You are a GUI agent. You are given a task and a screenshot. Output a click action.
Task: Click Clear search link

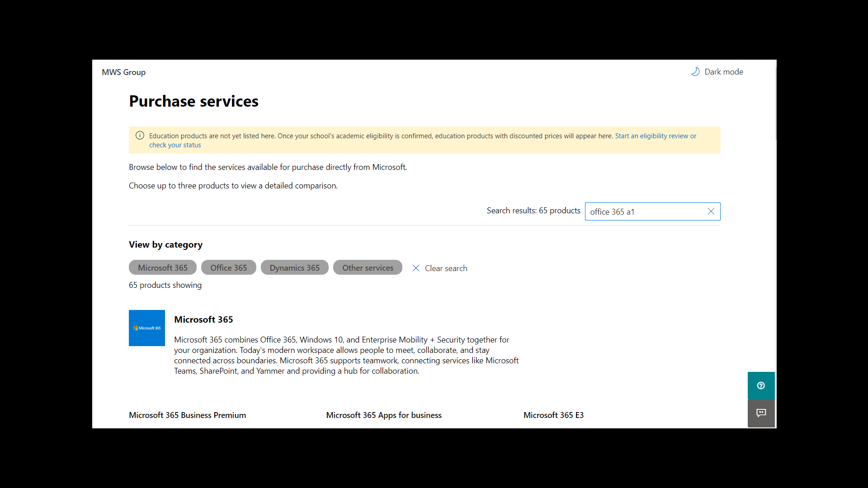coord(439,268)
